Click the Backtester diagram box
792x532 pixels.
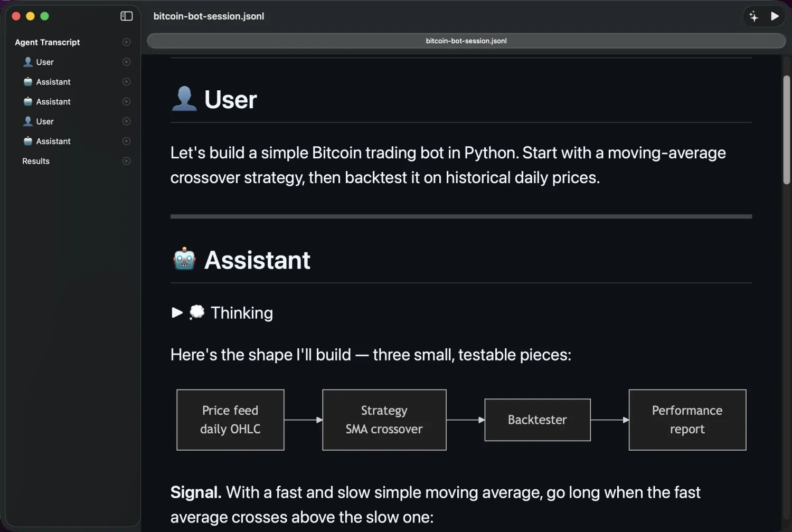(x=537, y=420)
